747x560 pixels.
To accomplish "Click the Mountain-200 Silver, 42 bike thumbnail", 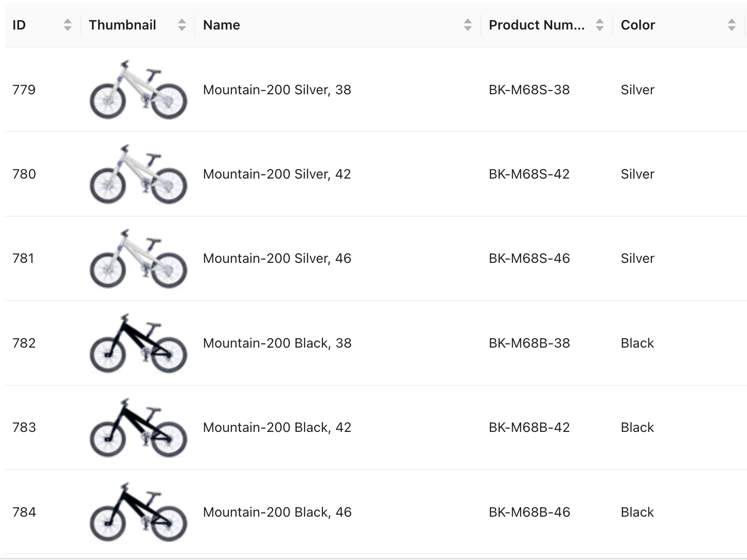I will coord(138,174).
